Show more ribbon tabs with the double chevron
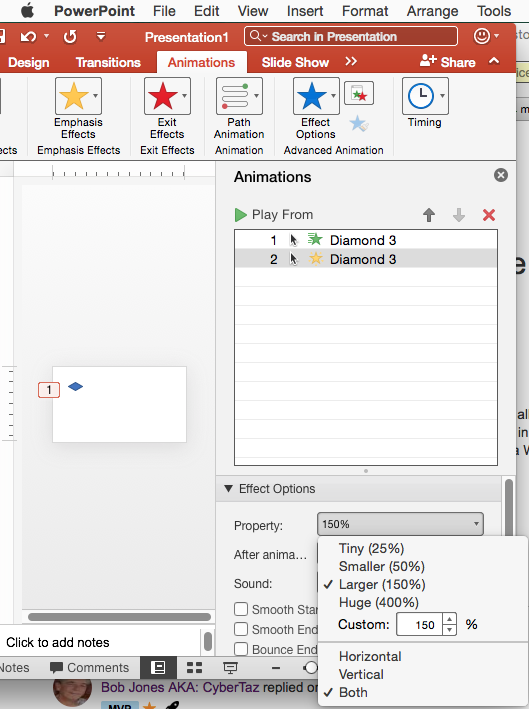Screen dimensions: 529x709 pyautogui.click(x=351, y=61)
